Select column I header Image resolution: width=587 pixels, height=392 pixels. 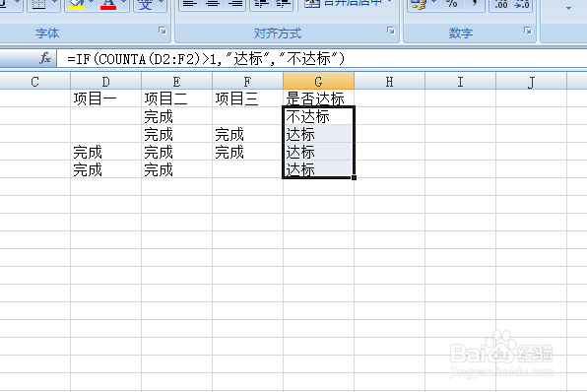[460, 81]
